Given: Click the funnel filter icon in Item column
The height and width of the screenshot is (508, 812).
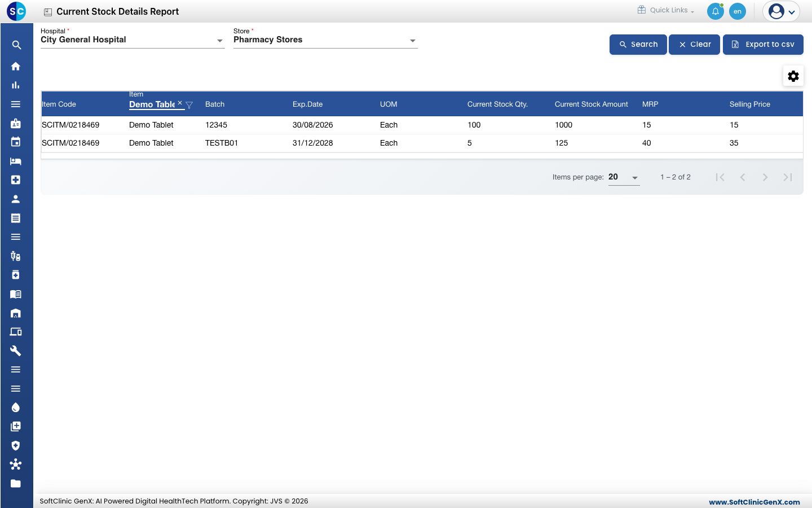Looking at the screenshot, I should pos(189,105).
